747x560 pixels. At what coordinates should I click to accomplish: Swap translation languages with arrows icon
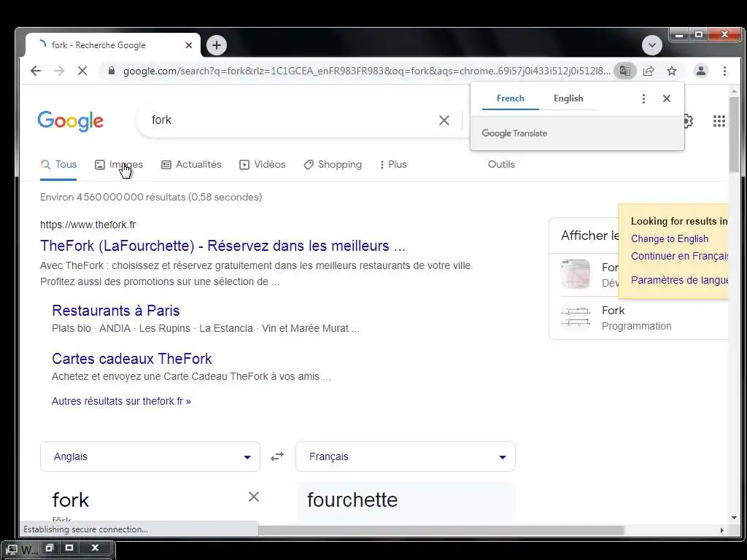[x=277, y=456]
